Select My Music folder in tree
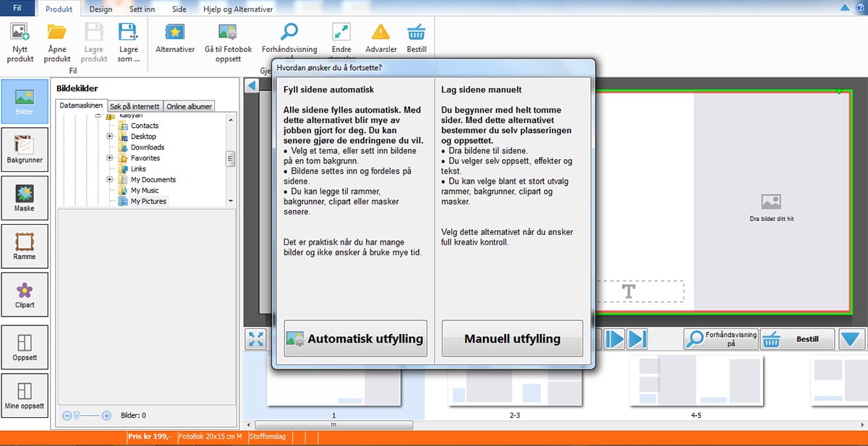The height and width of the screenshot is (446, 868). point(144,191)
